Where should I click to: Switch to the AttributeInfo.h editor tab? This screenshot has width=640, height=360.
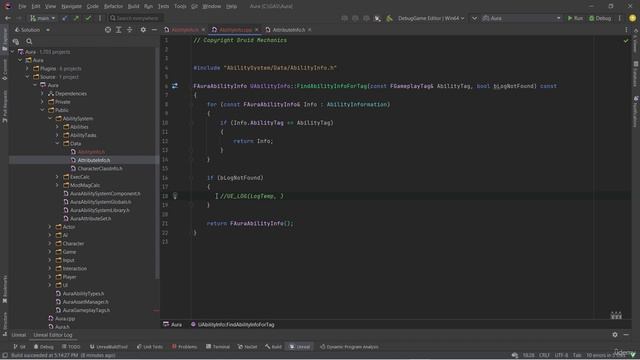coord(289,30)
